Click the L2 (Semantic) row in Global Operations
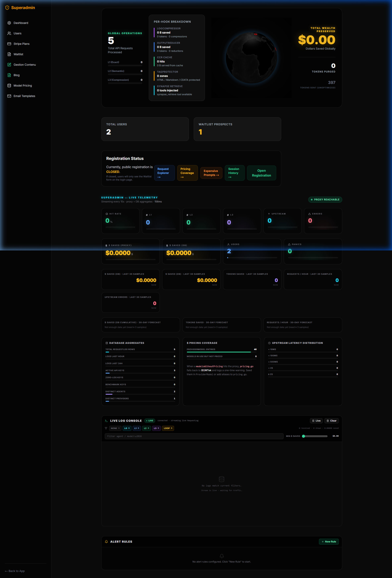The width and height of the screenshot is (392, 578). (125, 72)
